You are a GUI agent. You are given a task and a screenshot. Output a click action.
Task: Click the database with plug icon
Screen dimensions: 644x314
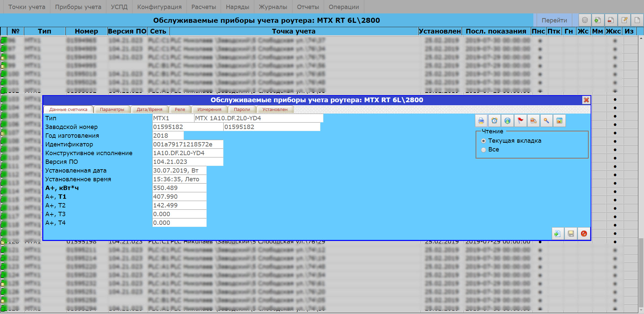tap(533, 121)
